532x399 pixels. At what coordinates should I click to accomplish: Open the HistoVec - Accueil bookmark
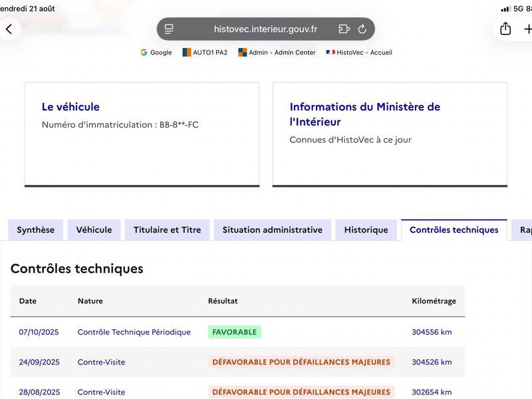pyautogui.click(x=359, y=53)
